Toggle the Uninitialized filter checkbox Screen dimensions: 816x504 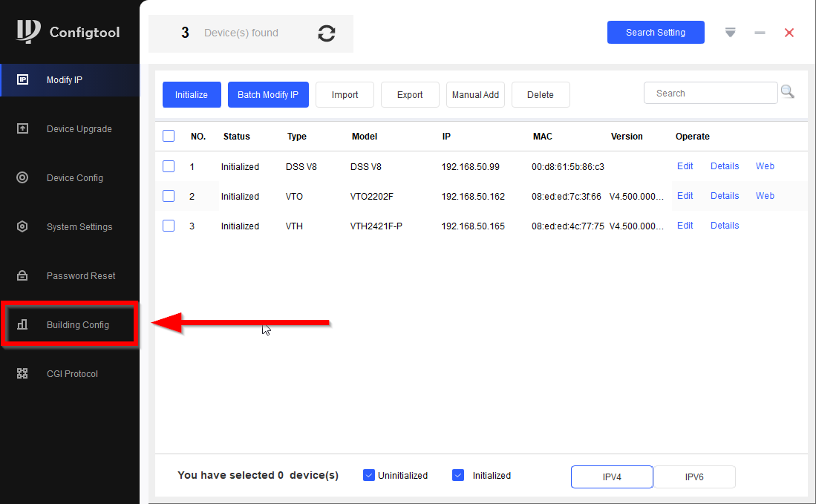[369, 475]
